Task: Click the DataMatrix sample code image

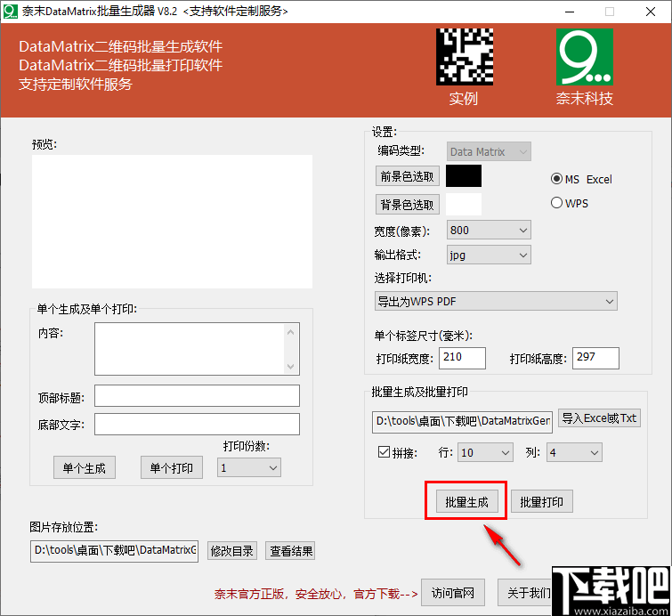Action: [x=465, y=57]
